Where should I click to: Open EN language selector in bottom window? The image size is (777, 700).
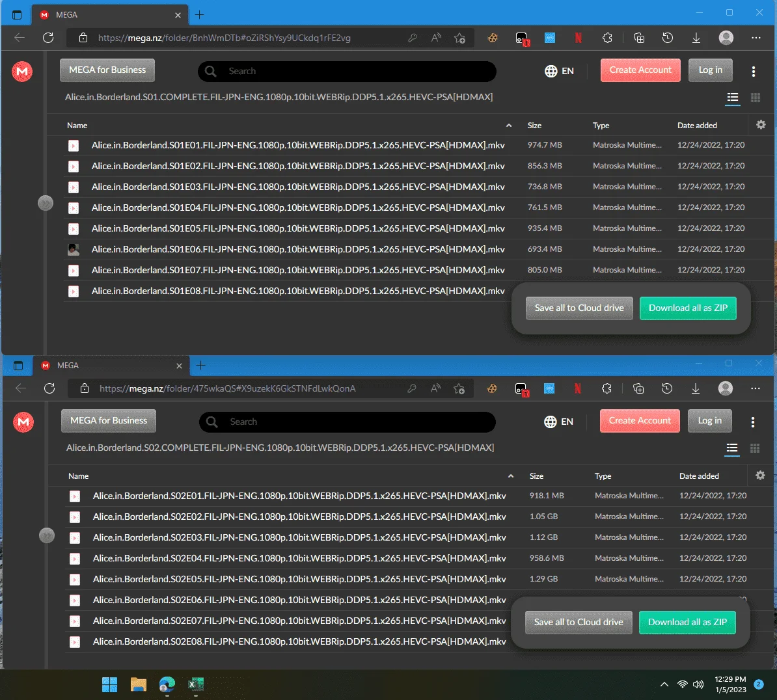tap(558, 422)
